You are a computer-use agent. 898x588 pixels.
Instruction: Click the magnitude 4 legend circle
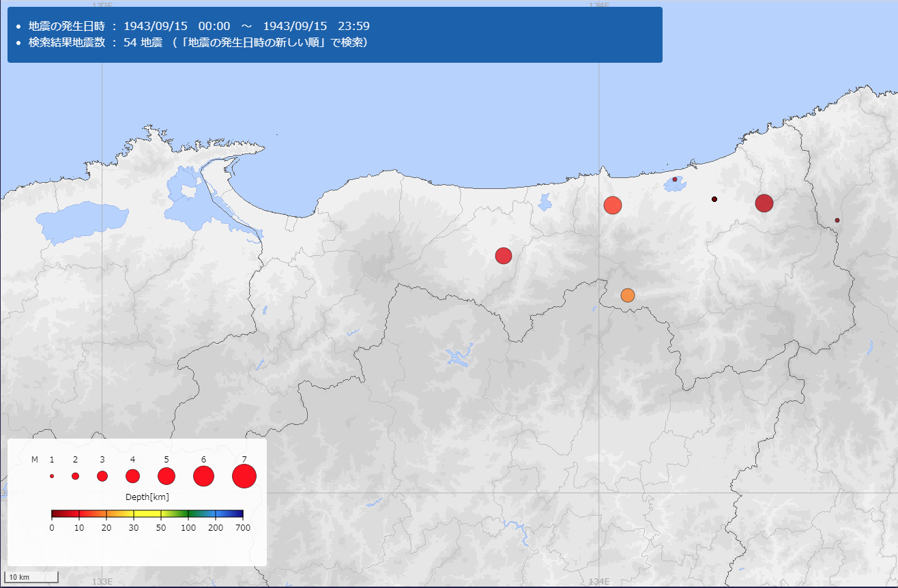point(132,476)
